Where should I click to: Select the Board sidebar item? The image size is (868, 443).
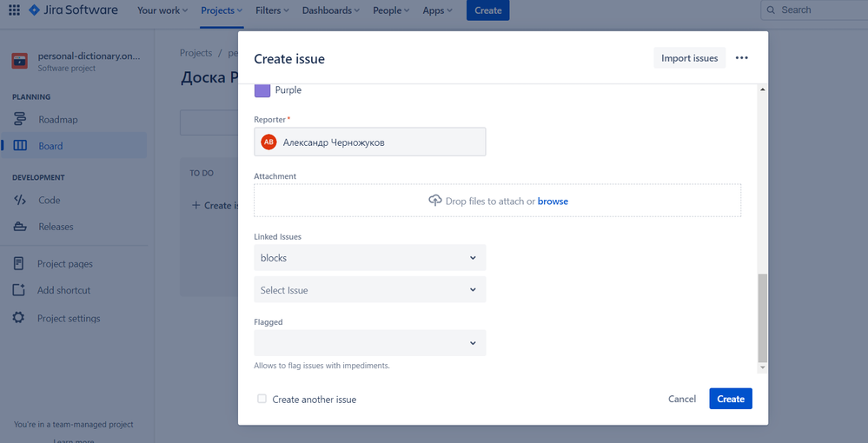pos(74,146)
